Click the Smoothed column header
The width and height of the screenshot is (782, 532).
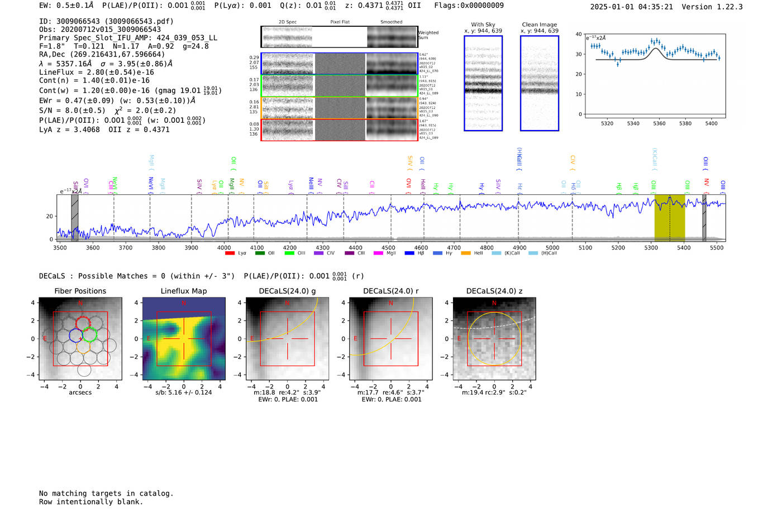pos(391,22)
